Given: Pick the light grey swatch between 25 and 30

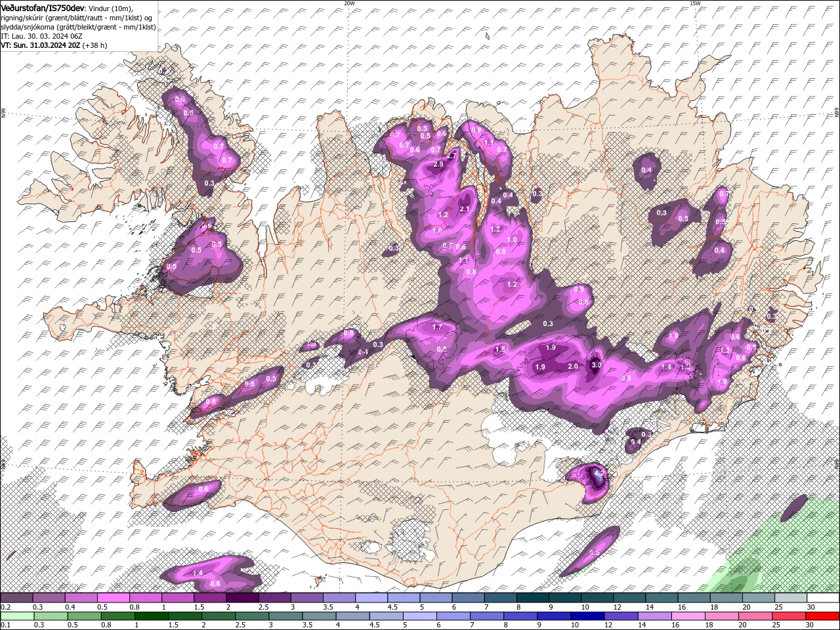Looking at the screenshot, I should (x=791, y=598).
